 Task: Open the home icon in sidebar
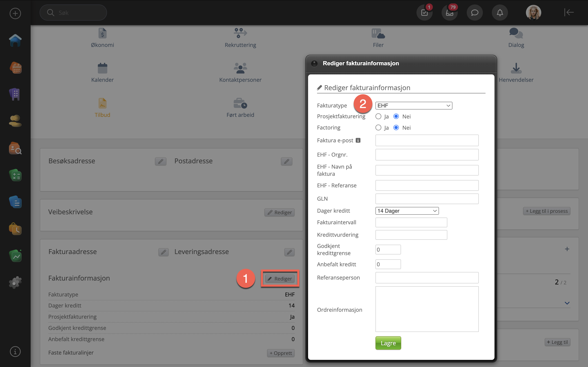15,40
